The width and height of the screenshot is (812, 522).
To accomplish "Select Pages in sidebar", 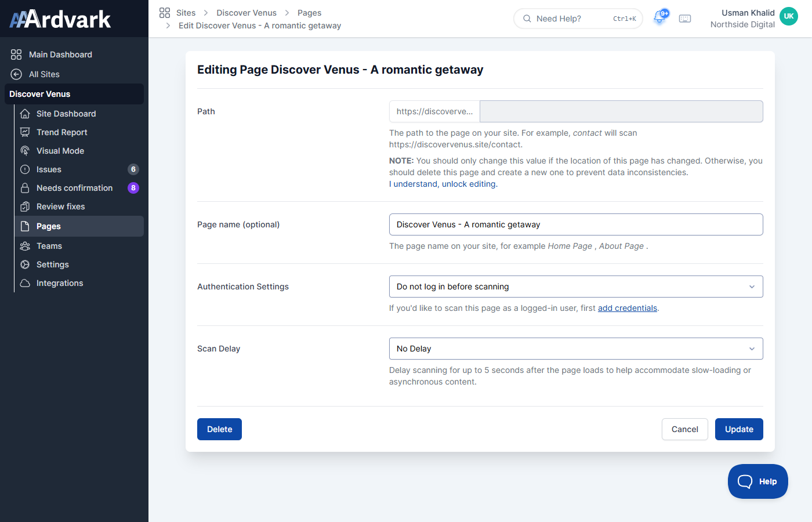I will (79, 226).
